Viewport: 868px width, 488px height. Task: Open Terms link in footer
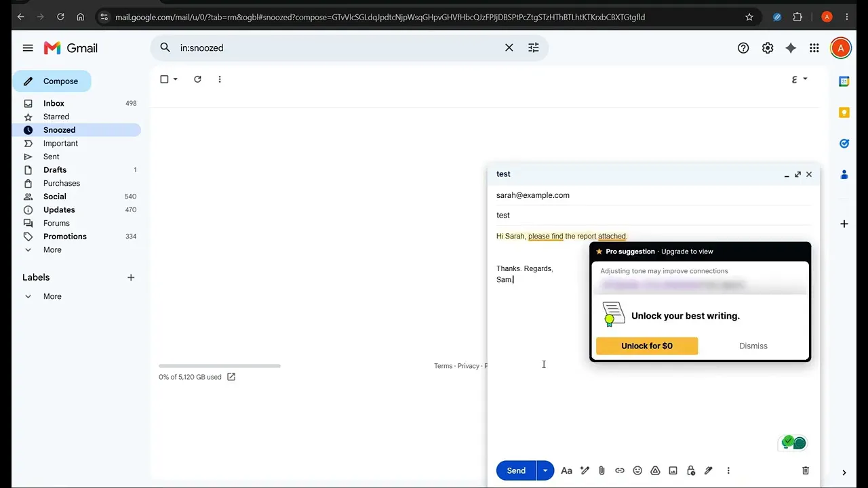pyautogui.click(x=443, y=366)
